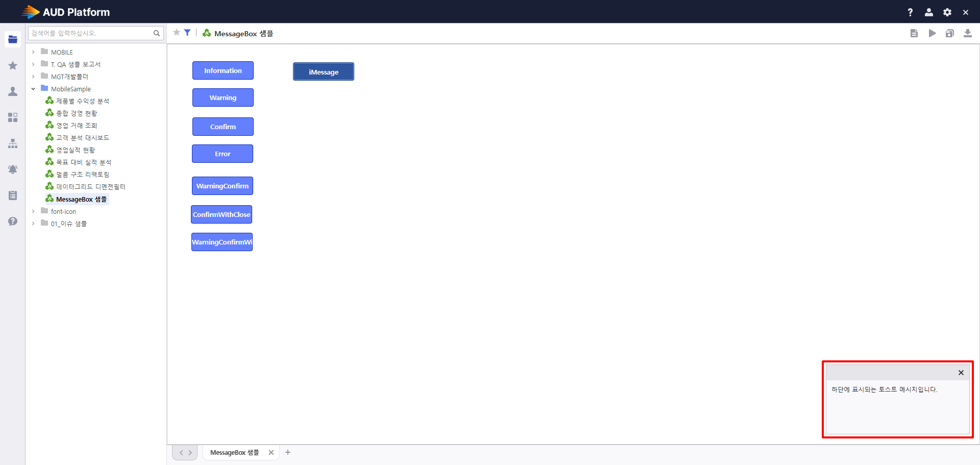Click the run play icon in toolbar
980x465 pixels.
click(932, 33)
